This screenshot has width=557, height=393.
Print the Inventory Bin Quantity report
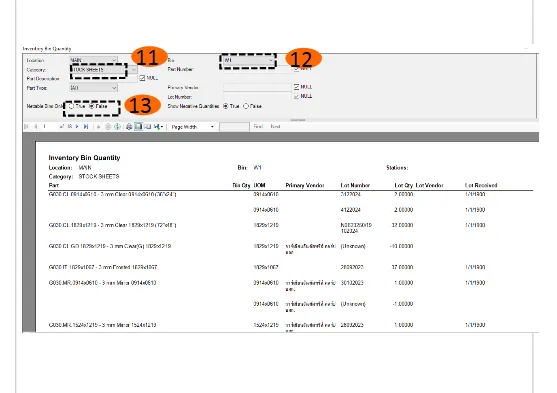coord(129,126)
